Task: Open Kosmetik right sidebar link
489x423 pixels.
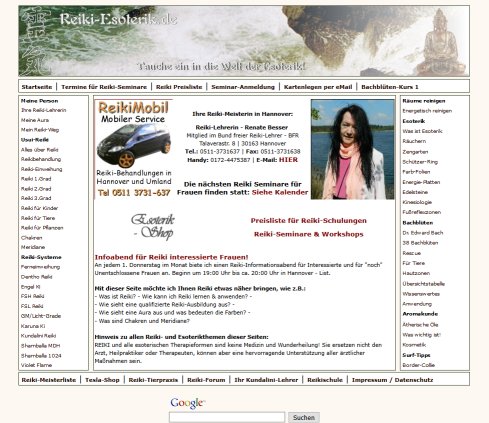Action: [x=414, y=345]
